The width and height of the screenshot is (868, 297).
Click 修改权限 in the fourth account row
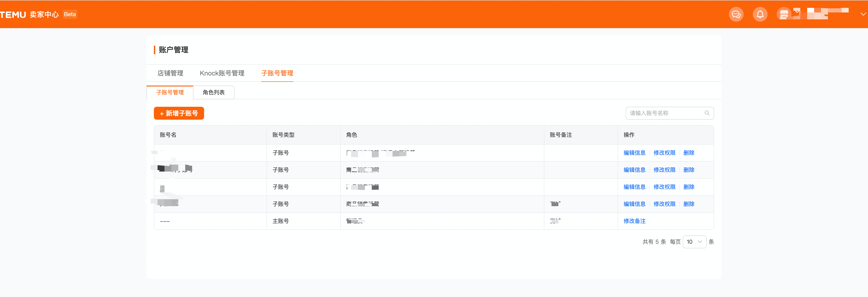(x=664, y=204)
